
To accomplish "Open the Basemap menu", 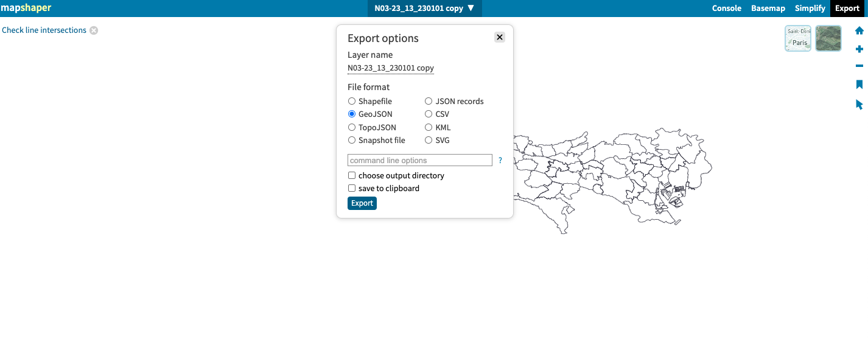I will 768,9.
